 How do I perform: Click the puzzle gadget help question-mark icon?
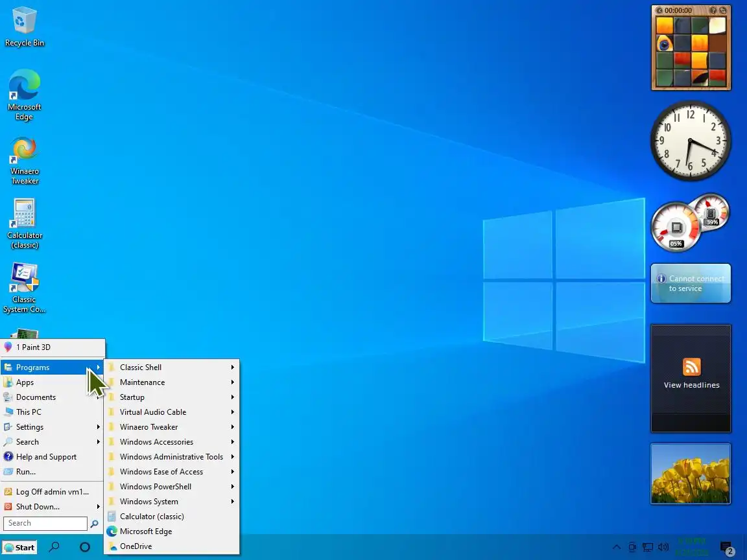click(x=713, y=10)
